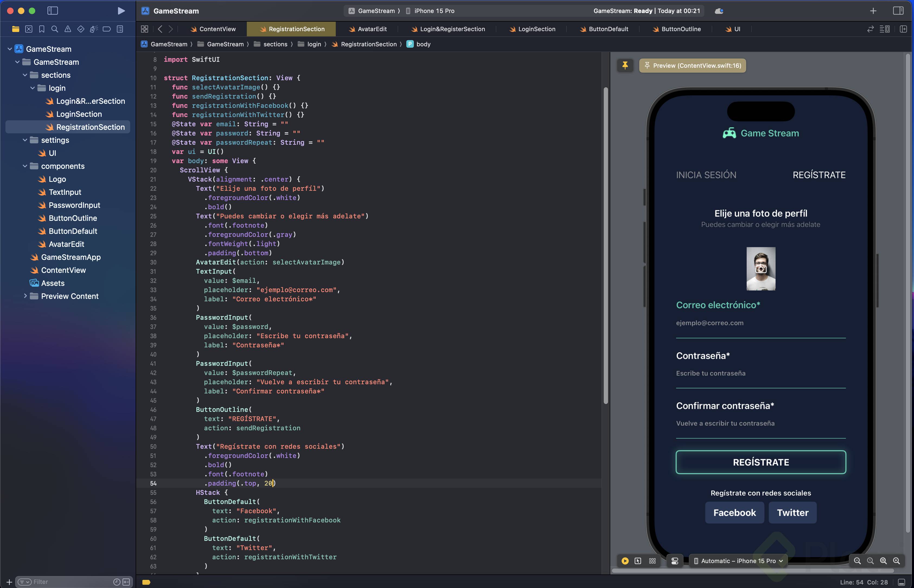Click the pin preview icon
The height and width of the screenshot is (588, 914).
[x=625, y=66]
